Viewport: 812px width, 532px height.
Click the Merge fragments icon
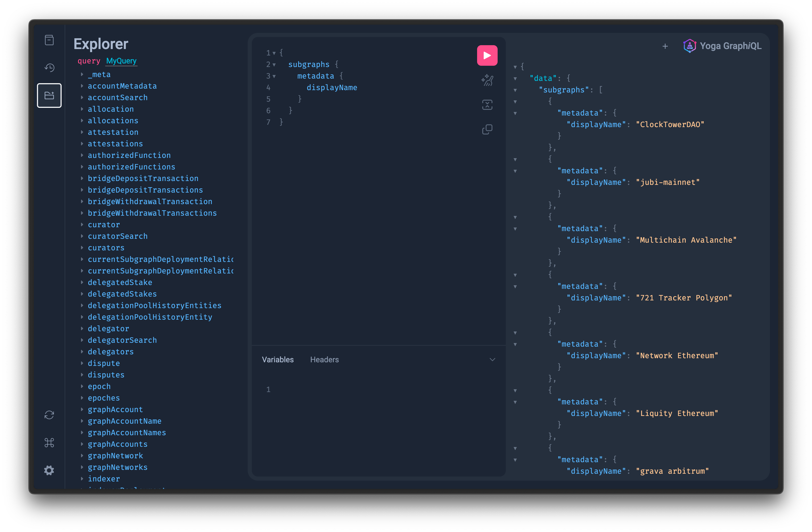487,105
